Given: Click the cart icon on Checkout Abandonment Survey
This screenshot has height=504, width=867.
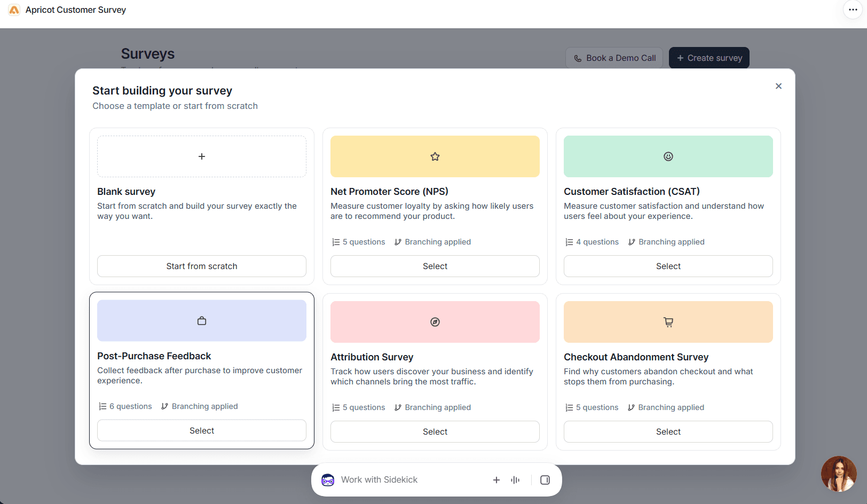Looking at the screenshot, I should pos(668,322).
